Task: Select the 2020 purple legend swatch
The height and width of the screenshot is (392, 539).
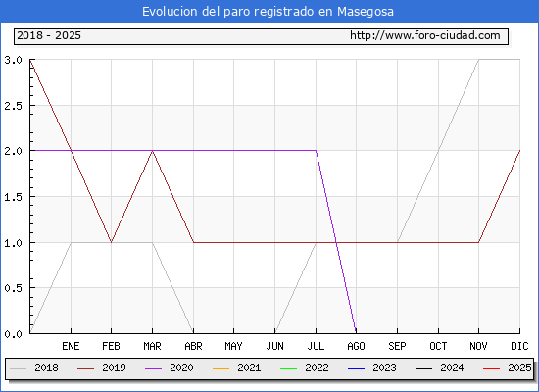Action: click(153, 368)
